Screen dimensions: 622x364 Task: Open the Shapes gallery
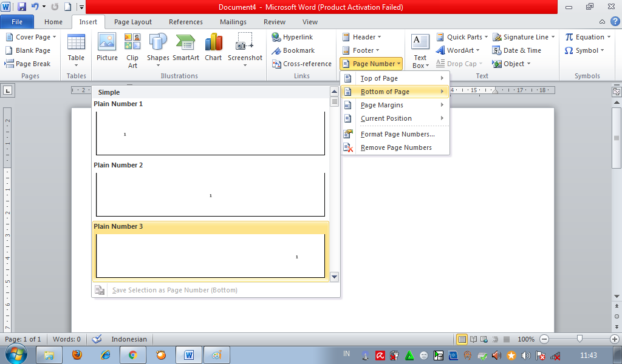click(x=158, y=49)
